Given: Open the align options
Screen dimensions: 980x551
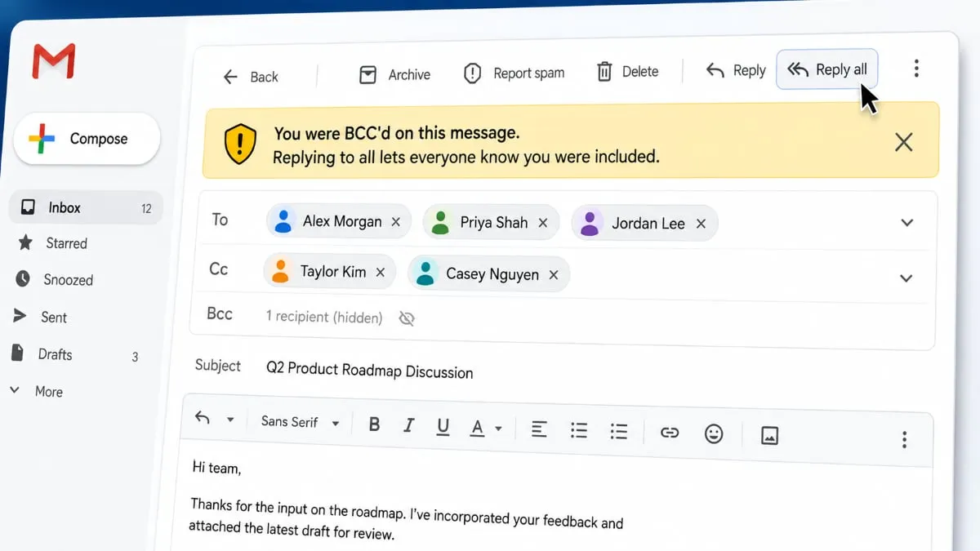Looking at the screenshot, I should [539, 429].
